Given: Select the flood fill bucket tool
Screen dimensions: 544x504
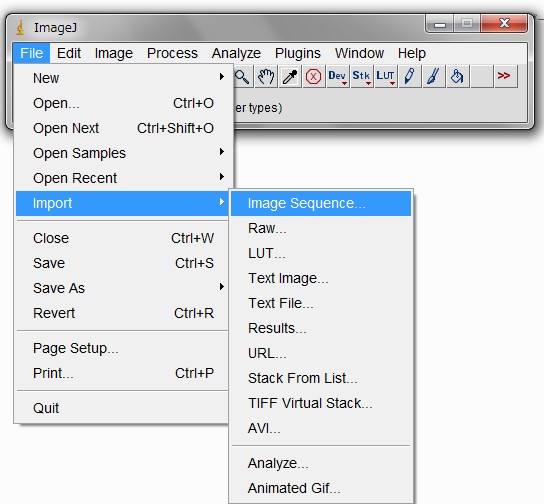Looking at the screenshot, I should 457,76.
